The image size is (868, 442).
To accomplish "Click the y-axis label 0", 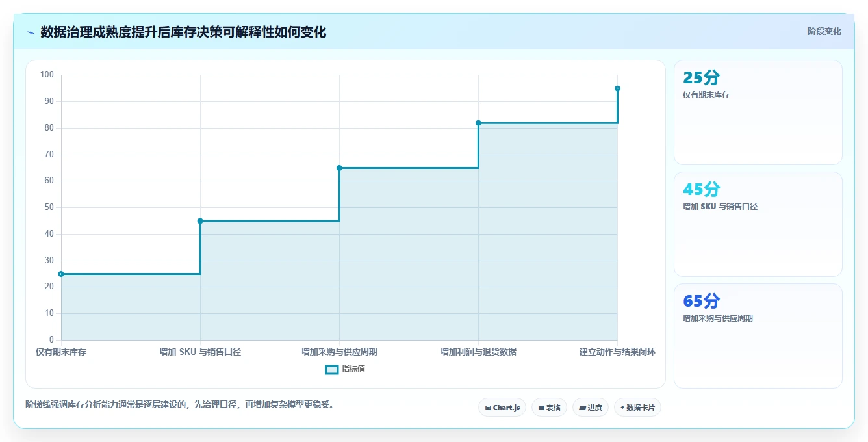I will [51, 340].
